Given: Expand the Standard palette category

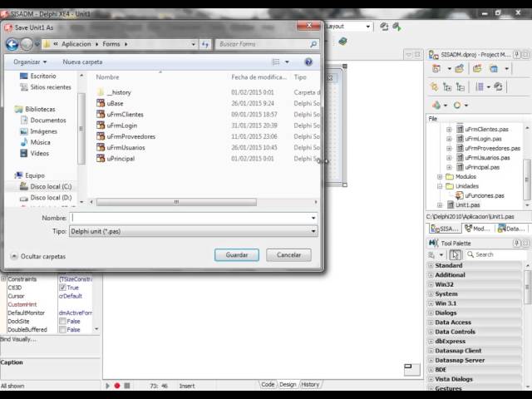Looking at the screenshot, I should pyautogui.click(x=431, y=265).
